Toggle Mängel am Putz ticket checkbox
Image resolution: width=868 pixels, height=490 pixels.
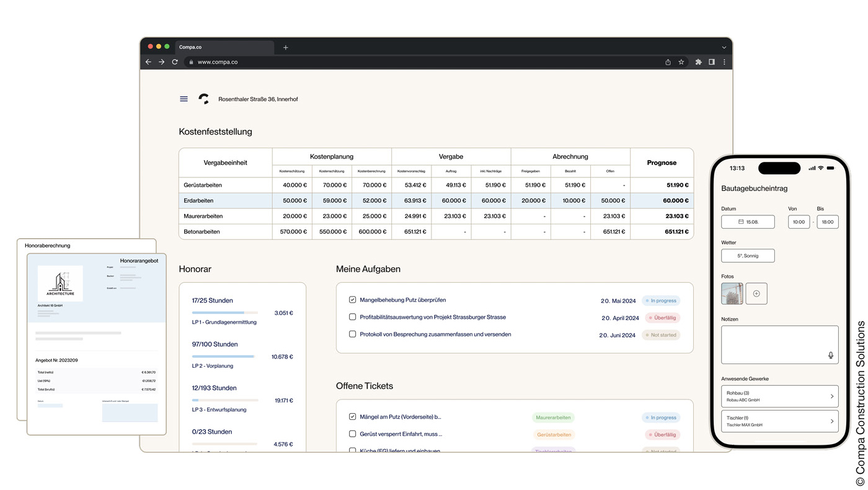[x=352, y=417]
